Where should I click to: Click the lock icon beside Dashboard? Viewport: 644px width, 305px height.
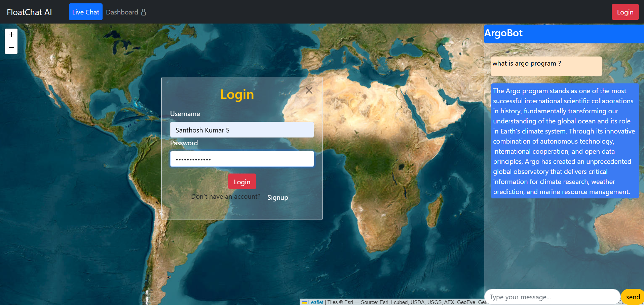(x=144, y=12)
